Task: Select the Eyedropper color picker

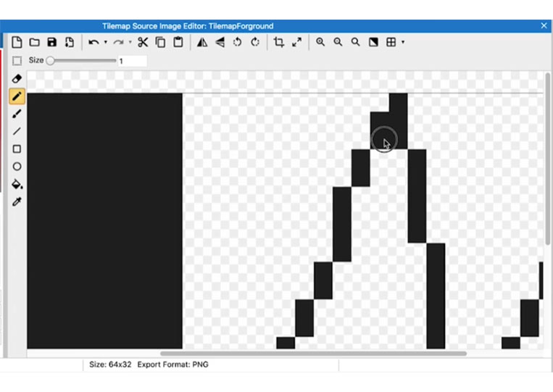Action: coord(17,201)
